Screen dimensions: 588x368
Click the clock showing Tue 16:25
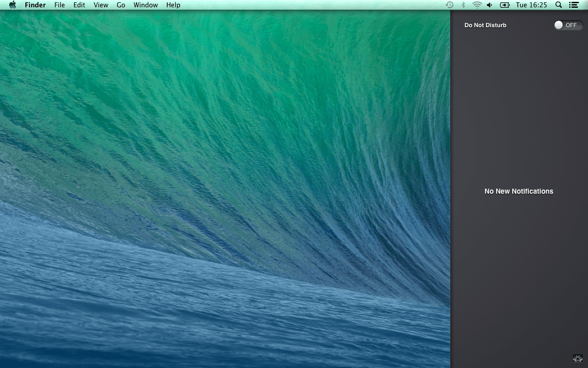coord(531,5)
